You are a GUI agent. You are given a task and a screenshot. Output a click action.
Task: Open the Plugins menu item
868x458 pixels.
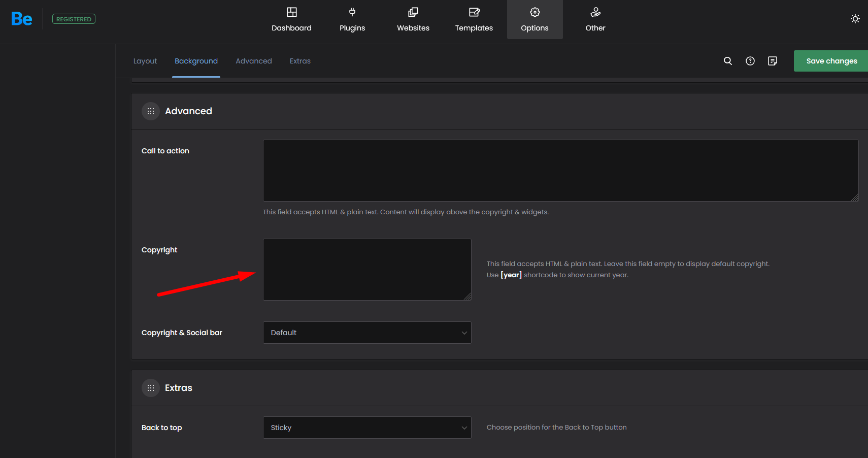click(352, 20)
